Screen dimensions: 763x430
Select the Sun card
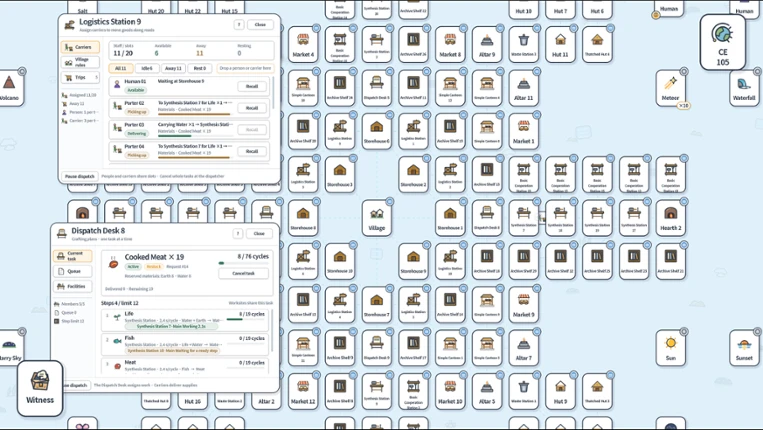pos(671,348)
